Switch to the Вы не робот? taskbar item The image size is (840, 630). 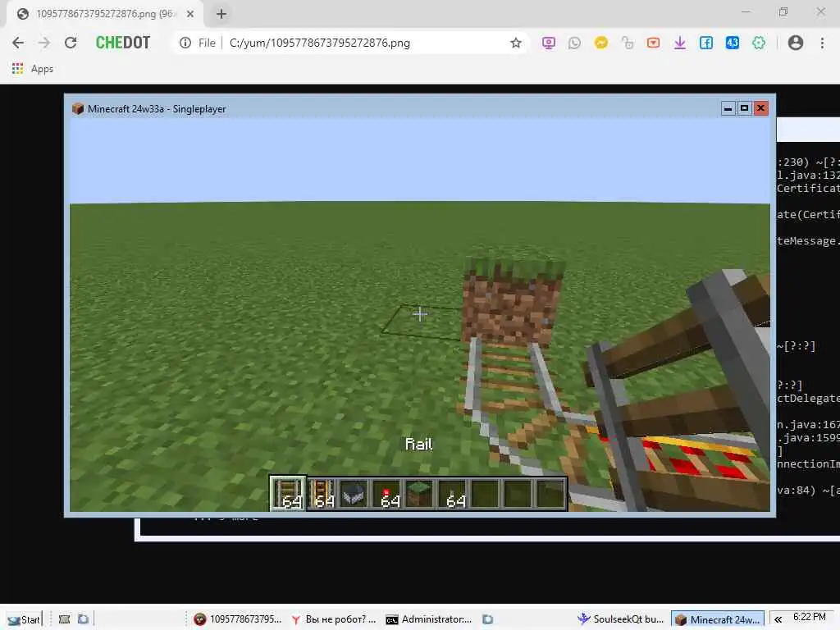click(x=333, y=619)
